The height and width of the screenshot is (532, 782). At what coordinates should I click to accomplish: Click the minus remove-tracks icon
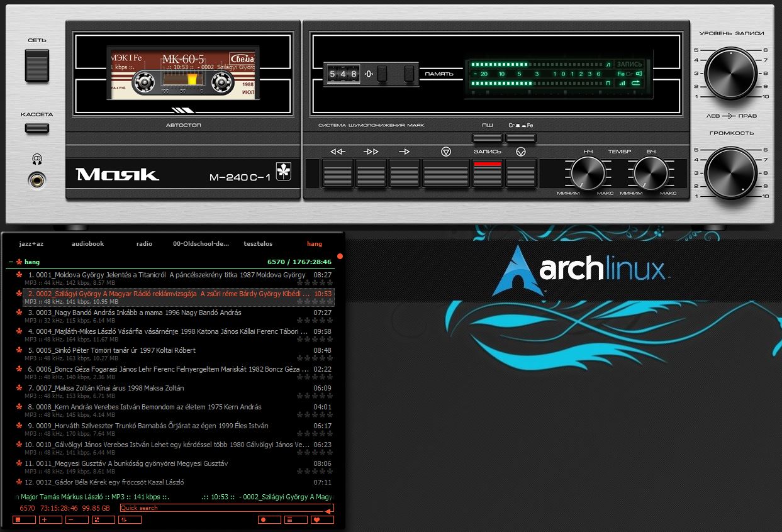coord(77,520)
